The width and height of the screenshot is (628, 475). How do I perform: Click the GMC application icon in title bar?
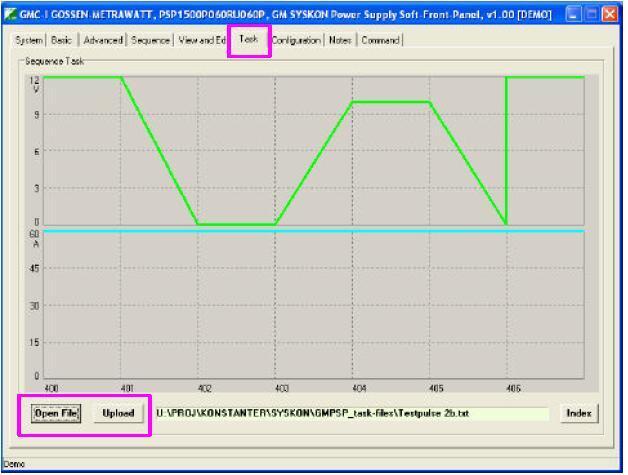[x=11, y=15]
